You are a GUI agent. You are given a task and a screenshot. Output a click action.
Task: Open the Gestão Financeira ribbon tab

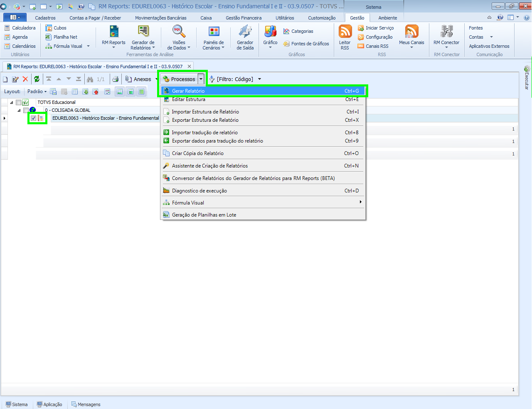click(x=244, y=18)
